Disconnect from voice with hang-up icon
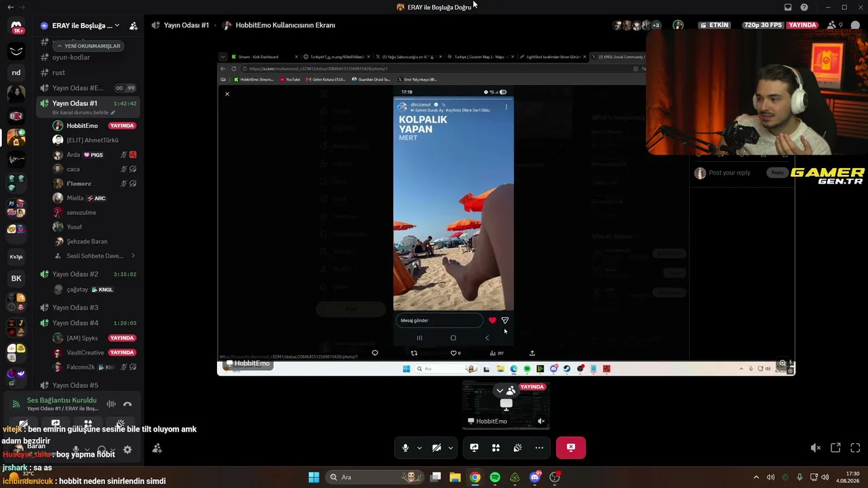Screen dimensions: 868x488 point(127,404)
